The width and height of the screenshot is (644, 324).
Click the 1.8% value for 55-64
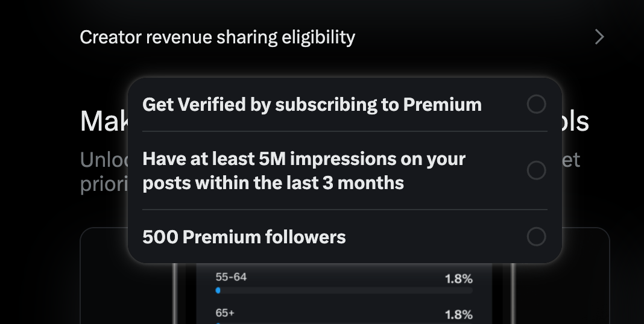click(x=458, y=279)
